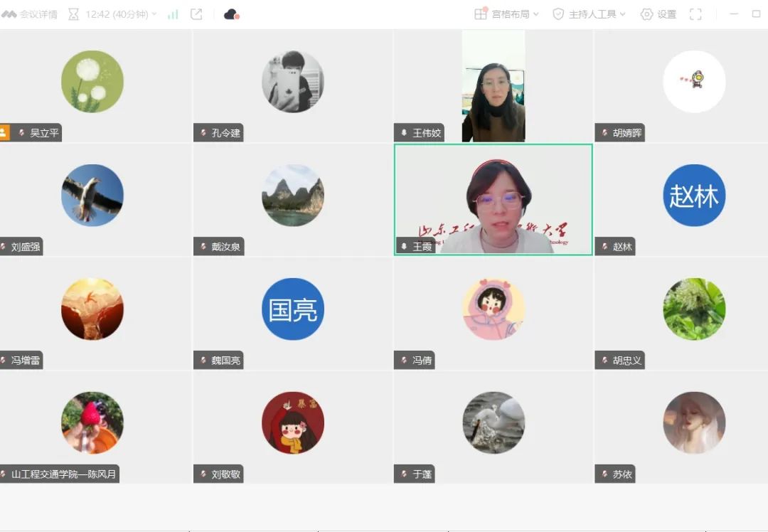The image size is (768, 532).
Task: Click 戴汝泉's mountain landscape avatar
Action: pyautogui.click(x=292, y=196)
